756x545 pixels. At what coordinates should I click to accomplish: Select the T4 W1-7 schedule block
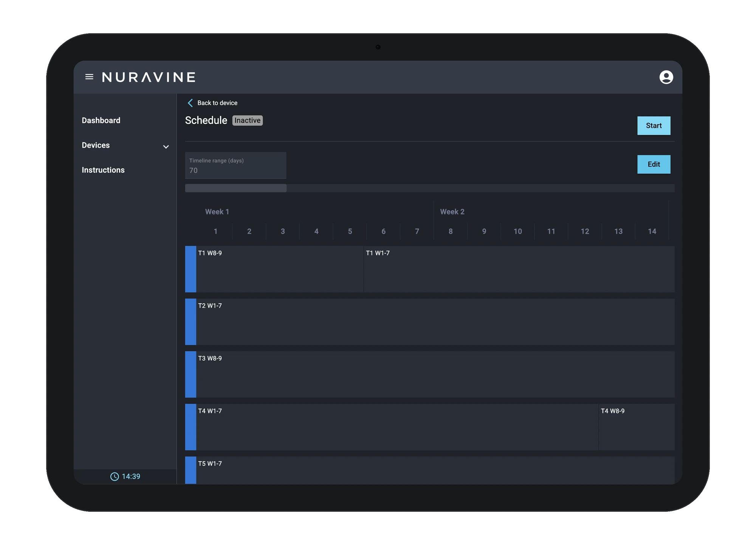point(397,427)
